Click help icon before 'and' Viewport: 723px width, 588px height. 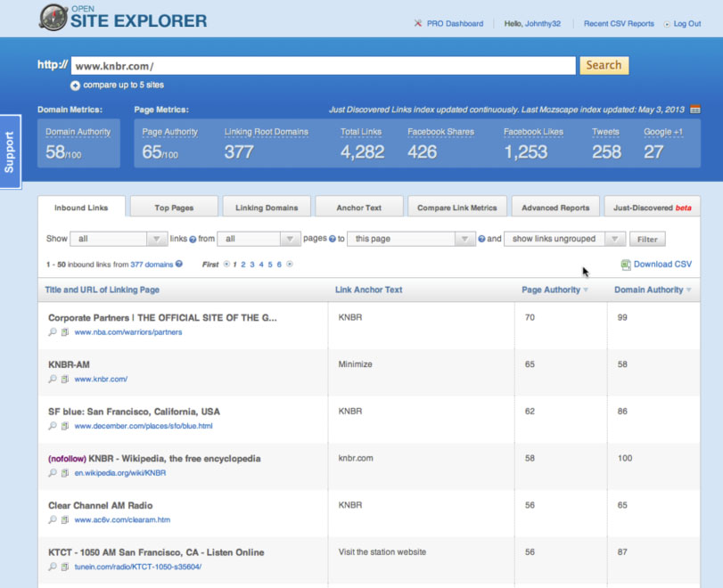click(481, 239)
